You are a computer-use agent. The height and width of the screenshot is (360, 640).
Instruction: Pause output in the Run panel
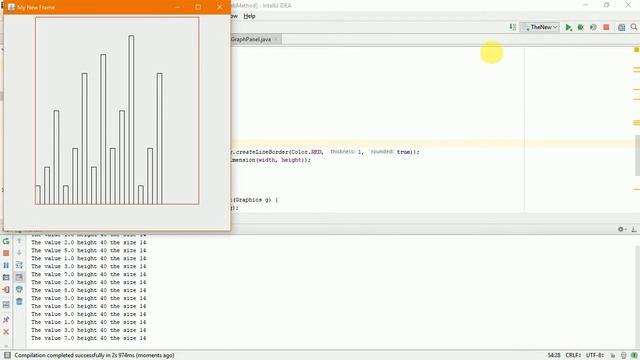tap(6, 265)
